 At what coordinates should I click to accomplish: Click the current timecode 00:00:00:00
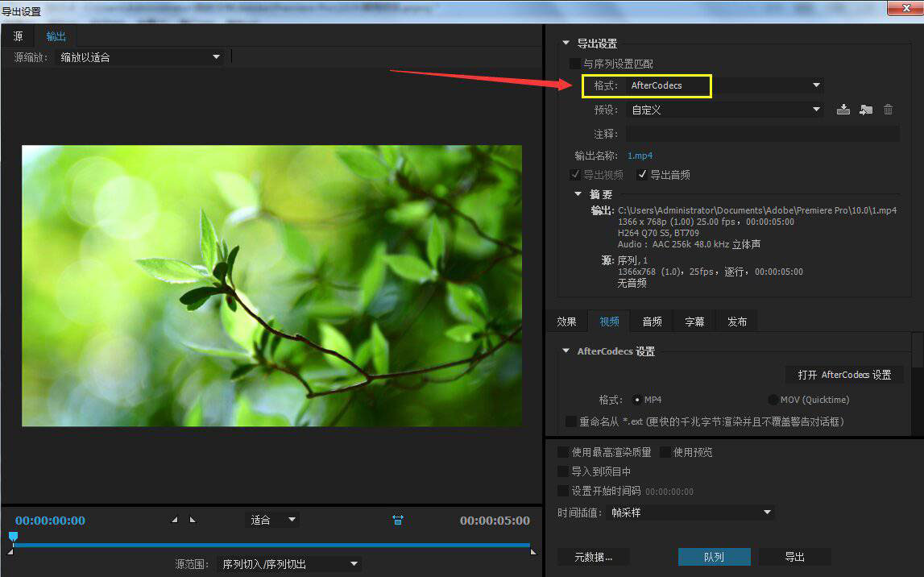(x=50, y=521)
